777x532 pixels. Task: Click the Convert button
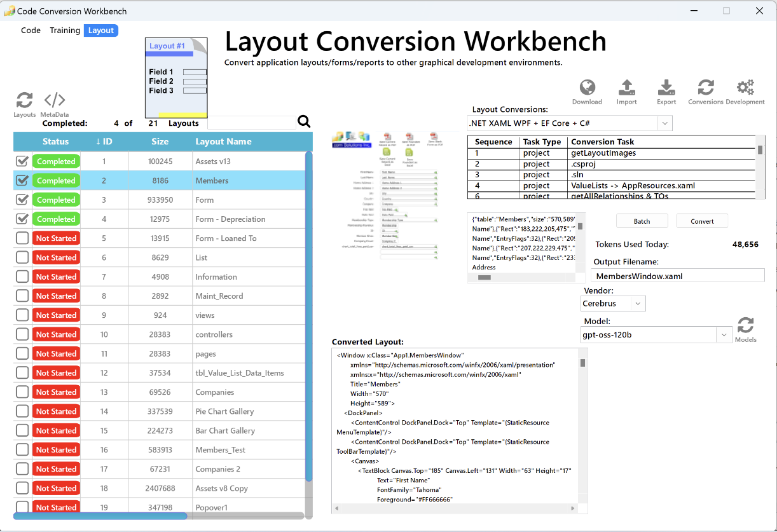tap(702, 221)
